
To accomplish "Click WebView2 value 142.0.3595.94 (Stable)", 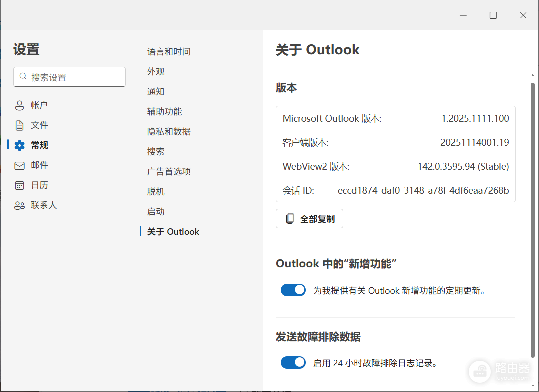I will point(463,166).
